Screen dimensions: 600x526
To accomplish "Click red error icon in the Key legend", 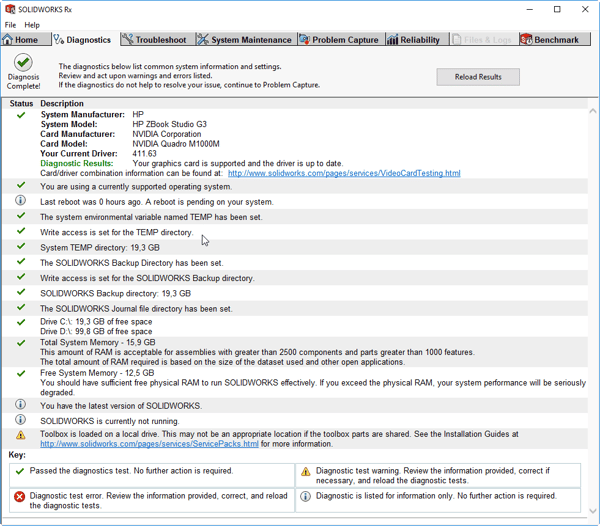I will 20,497.
